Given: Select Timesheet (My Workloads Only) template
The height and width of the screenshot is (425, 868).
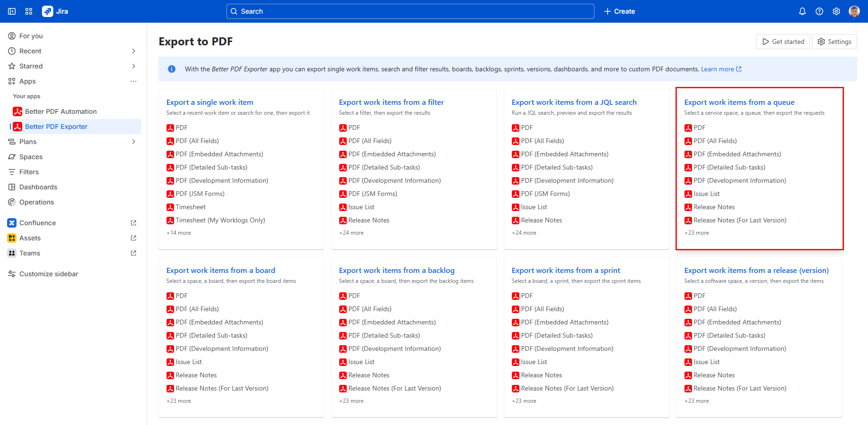Looking at the screenshot, I should pyautogui.click(x=220, y=220).
